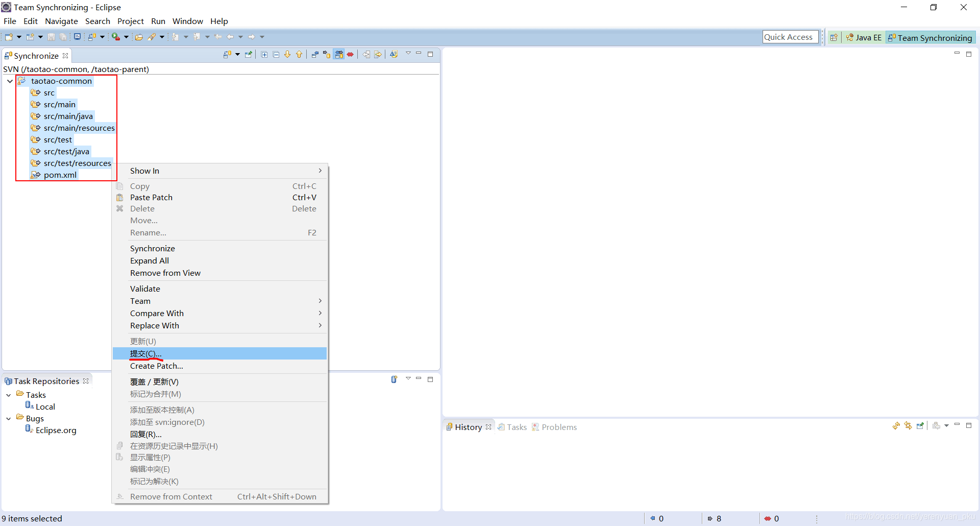Open the Navigate menu in menu bar
Viewport: 980px width, 526px height.
click(x=61, y=21)
